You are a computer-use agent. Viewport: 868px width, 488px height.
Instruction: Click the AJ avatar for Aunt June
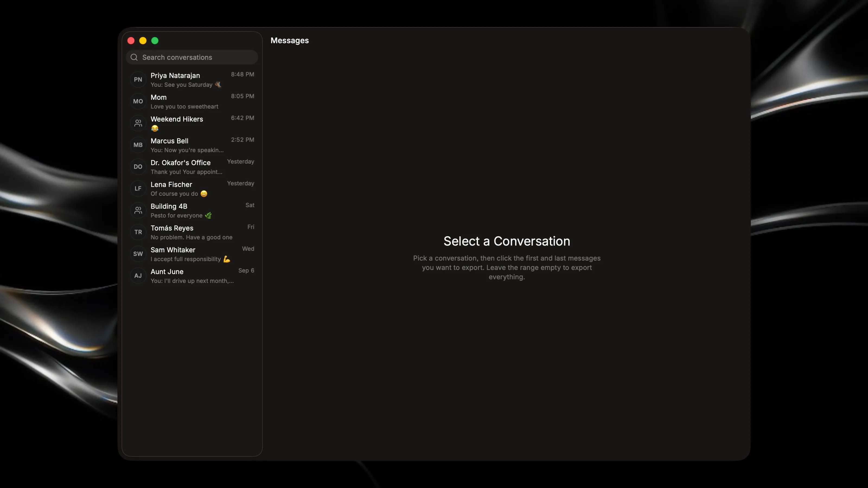click(138, 276)
